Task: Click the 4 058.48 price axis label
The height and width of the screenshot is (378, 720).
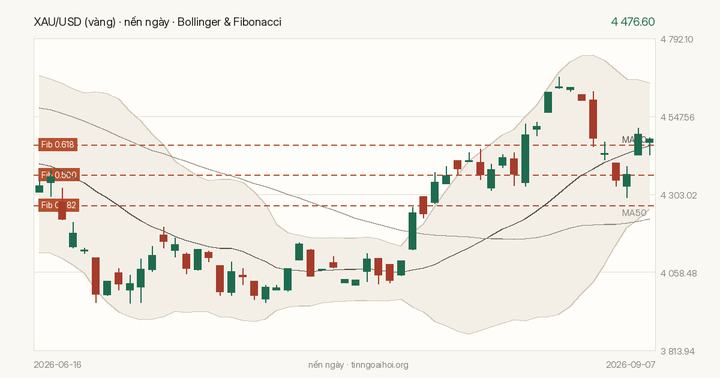Action: point(678,274)
